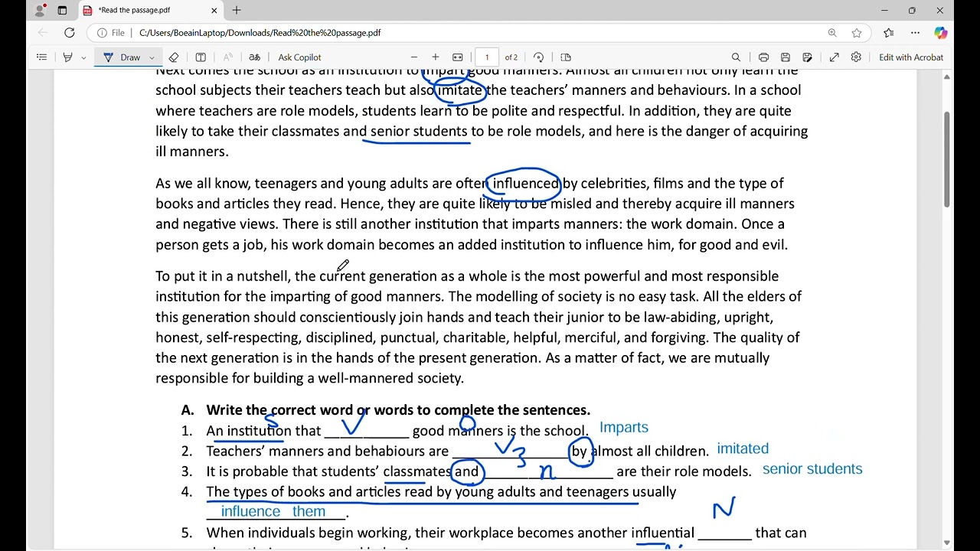Image resolution: width=980 pixels, height=551 pixels.
Task: Click the word 'influenced' in the passage
Action: [526, 184]
